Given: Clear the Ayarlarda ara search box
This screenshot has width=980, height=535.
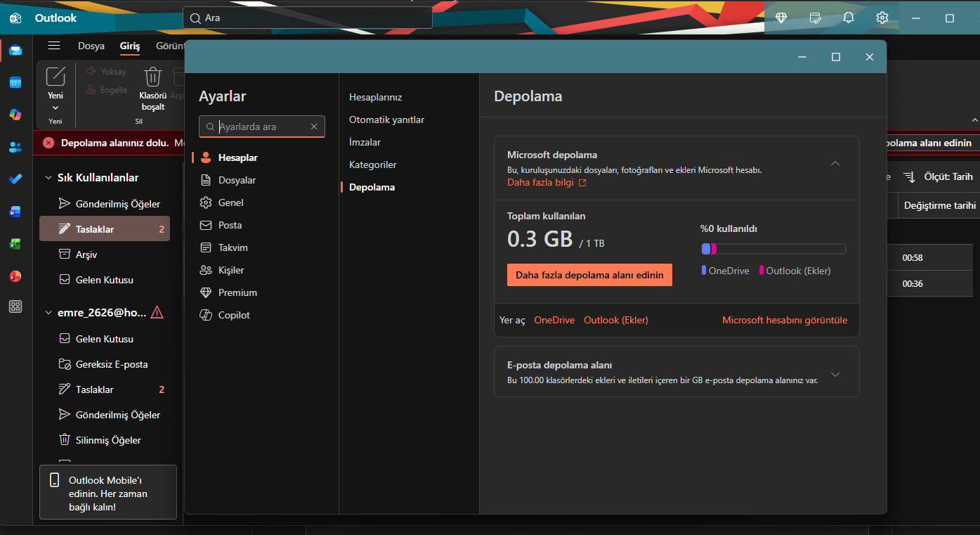Looking at the screenshot, I should pos(314,127).
